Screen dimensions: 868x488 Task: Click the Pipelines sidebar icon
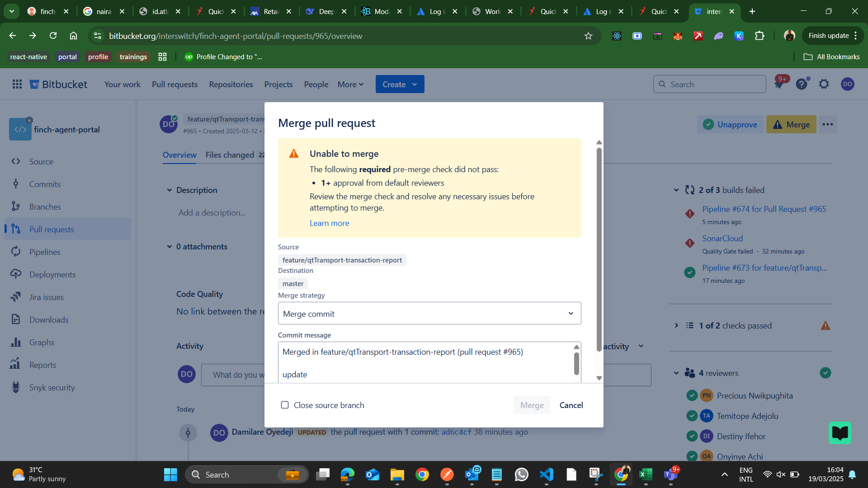pos(16,252)
